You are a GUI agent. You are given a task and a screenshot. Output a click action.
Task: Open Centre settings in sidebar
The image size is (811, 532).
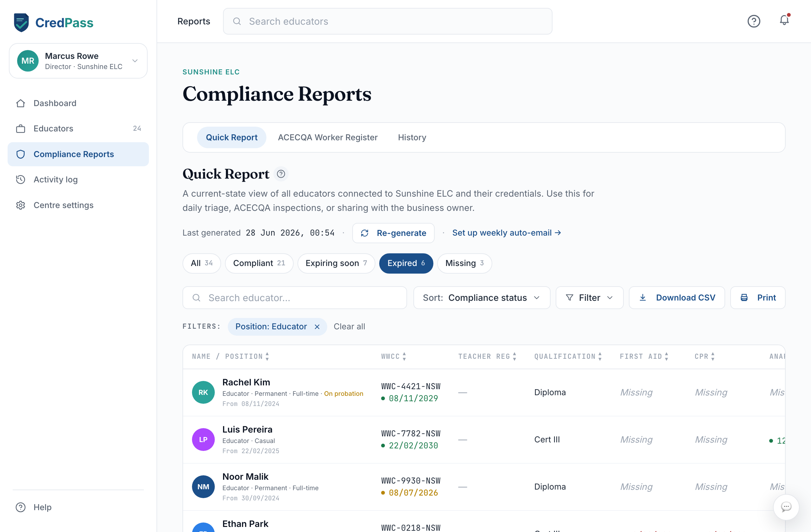(x=78, y=205)
